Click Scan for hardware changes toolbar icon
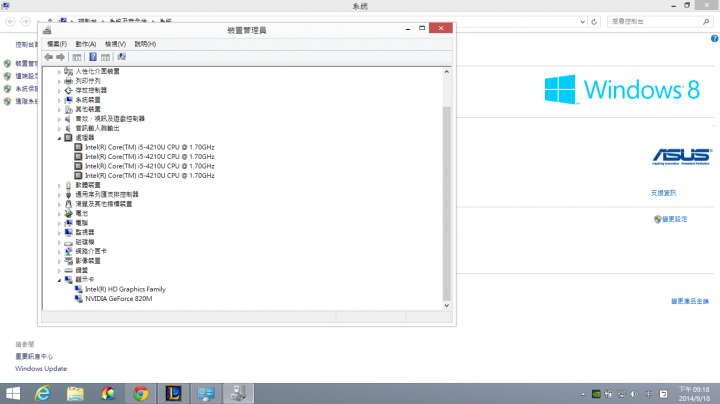This screenshot has height=404, width=720. pos(121,57)
